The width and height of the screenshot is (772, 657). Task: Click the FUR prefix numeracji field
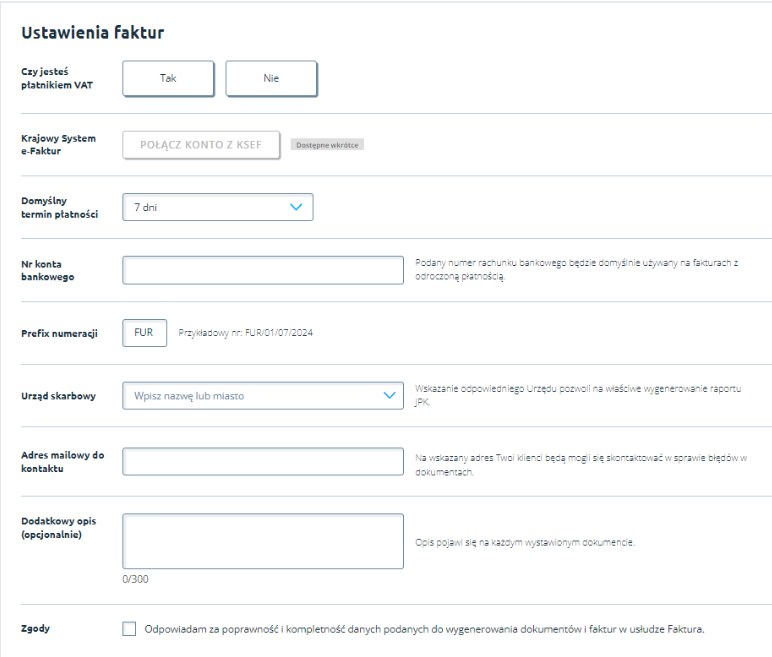(144, 333)
